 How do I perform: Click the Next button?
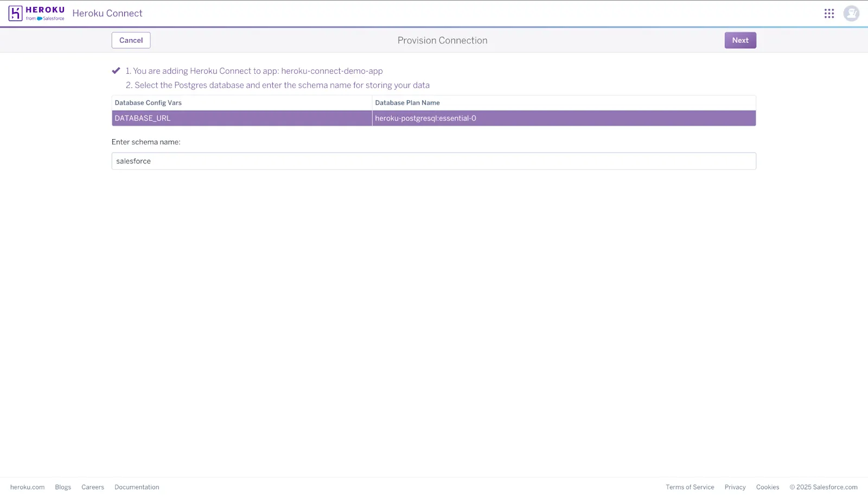pyautogui.click(x=740, y=40)
